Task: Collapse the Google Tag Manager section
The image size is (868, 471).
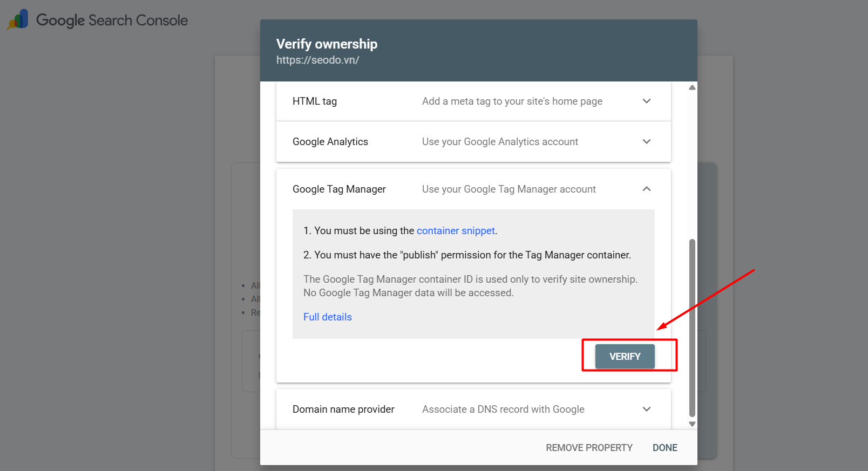Action: pyautogui.click(x=647, y=189)
